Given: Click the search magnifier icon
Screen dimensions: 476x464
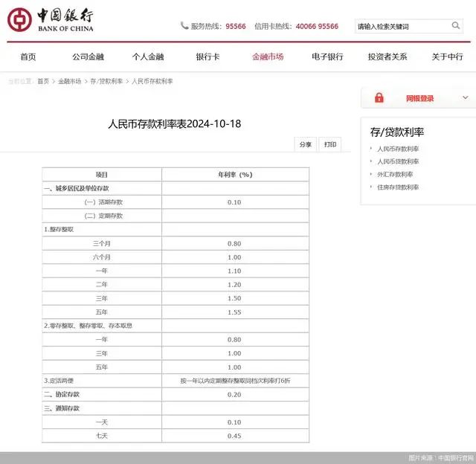Looking at the screenshot, I should tap(455, 25).
